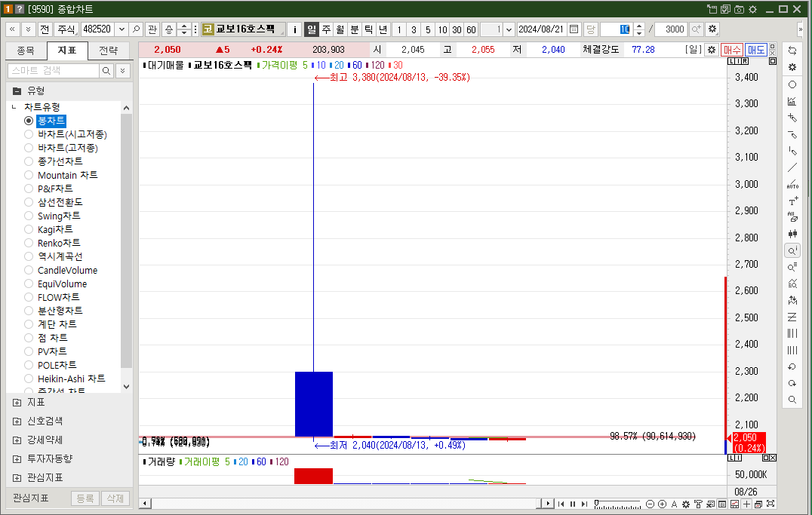Select 봉차트 chart type
The height and width of the screenshot is (515, 812).
pos(29,121)
